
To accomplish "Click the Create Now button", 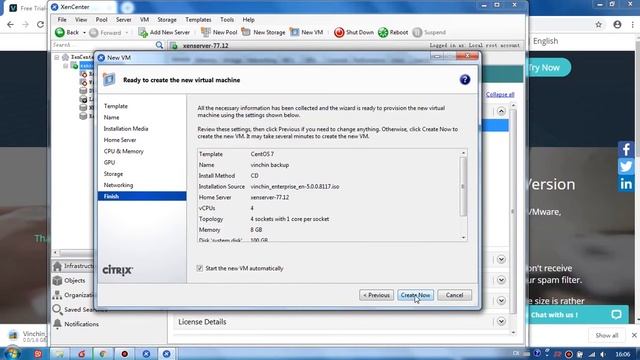I will point(415,295).
